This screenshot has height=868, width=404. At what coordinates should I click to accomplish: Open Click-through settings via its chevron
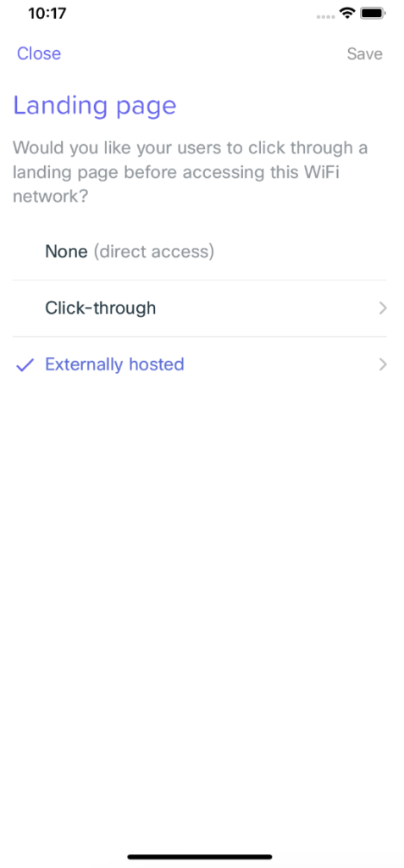[383, 309]
